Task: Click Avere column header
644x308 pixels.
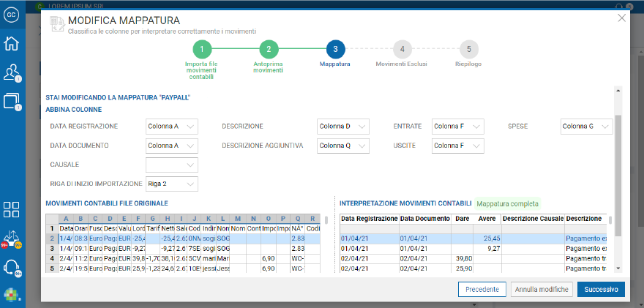Action: 487,219
